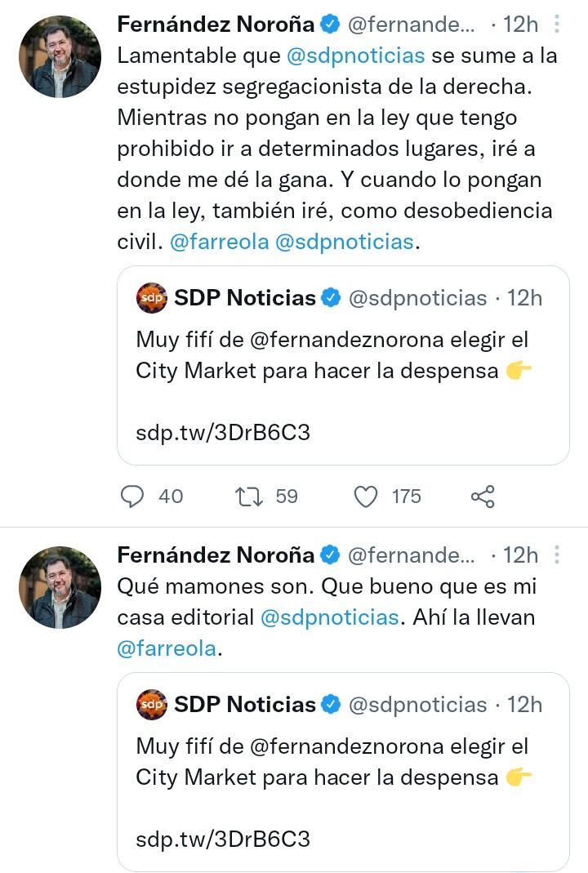Tap SDP Noticias logo in first quoted tweet
This screenshot has width=588, height=873.
pos(152,298)
